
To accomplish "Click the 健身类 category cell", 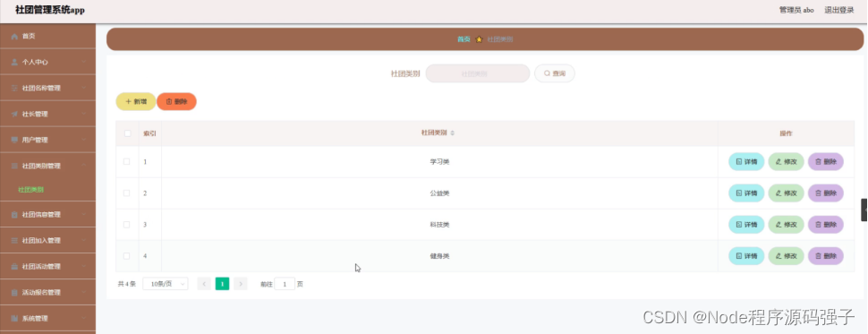I will tap(439, 256).
